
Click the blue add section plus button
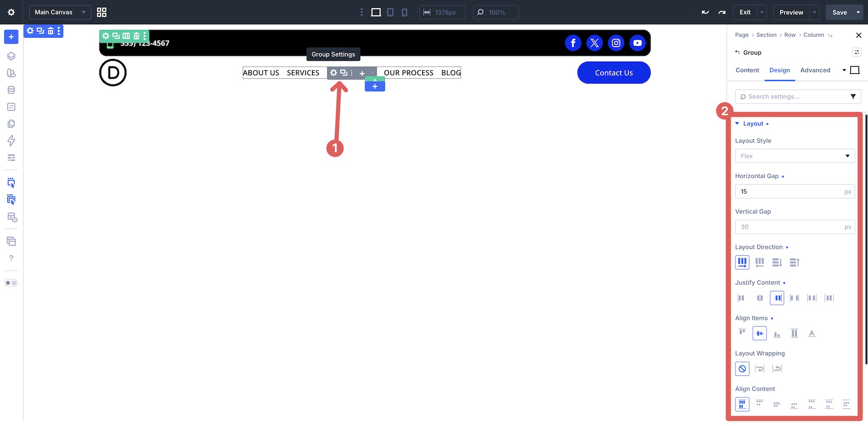375,86
